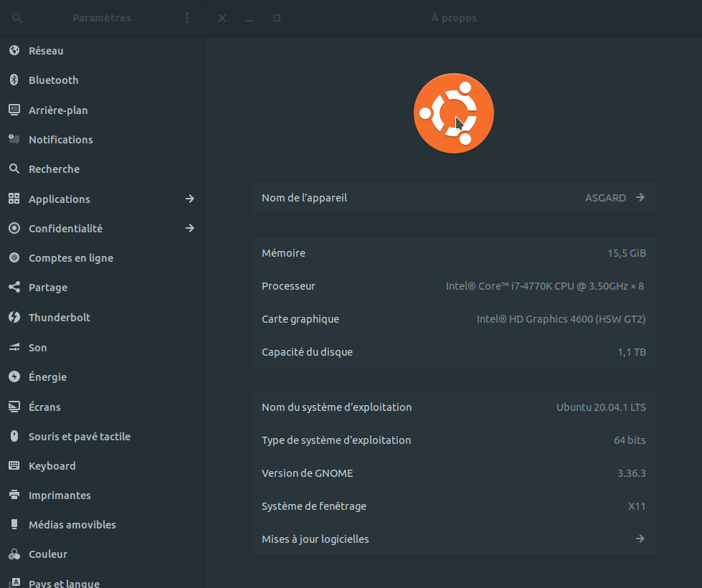Viewport: 702px width, 588px height.
Task: Click the Ubuntu logo
Action: click(x=453, y=113)
